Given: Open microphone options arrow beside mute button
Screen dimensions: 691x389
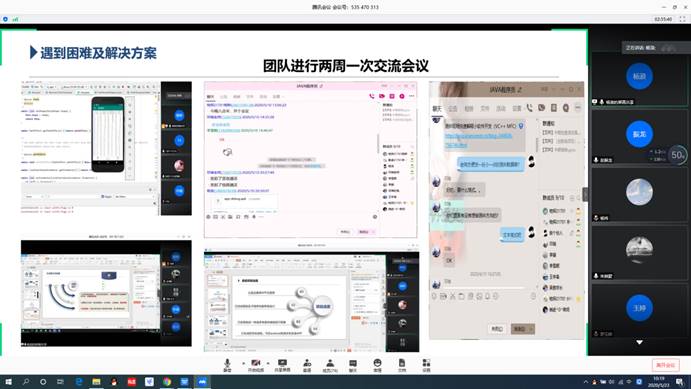Looking at the screenshot, I should coord(243,363).
